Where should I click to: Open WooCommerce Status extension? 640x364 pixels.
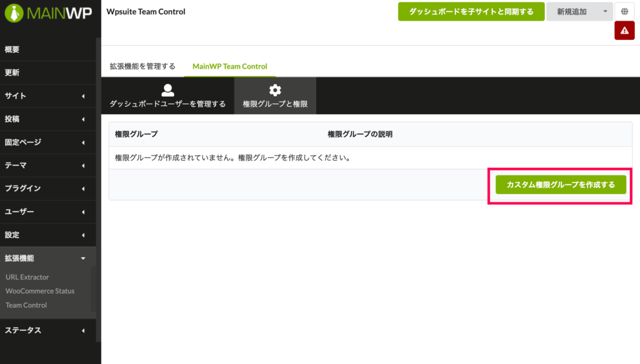[40, 291]
